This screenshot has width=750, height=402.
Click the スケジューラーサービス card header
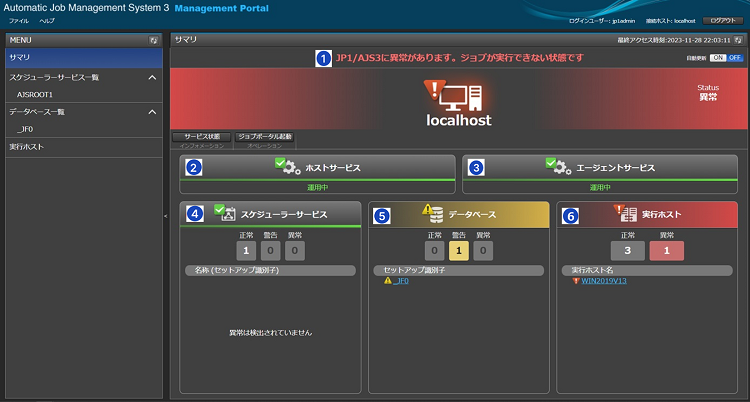tap(270, 214)
